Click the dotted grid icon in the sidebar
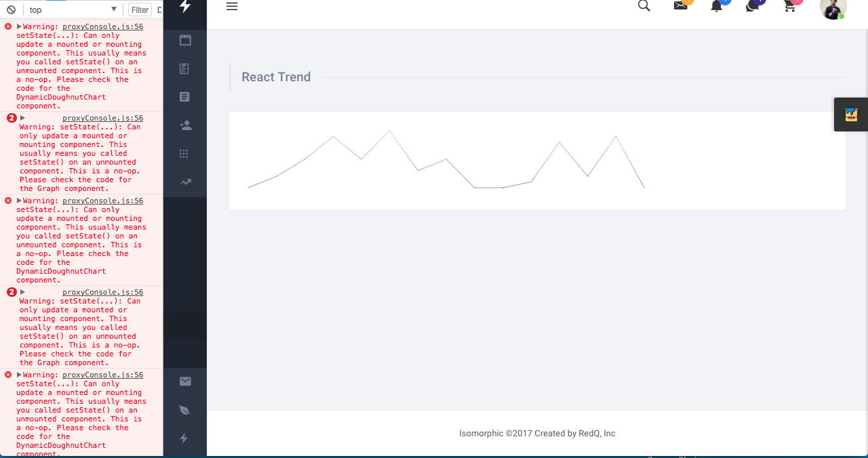The image size is (868, 458). click(184, 154)
